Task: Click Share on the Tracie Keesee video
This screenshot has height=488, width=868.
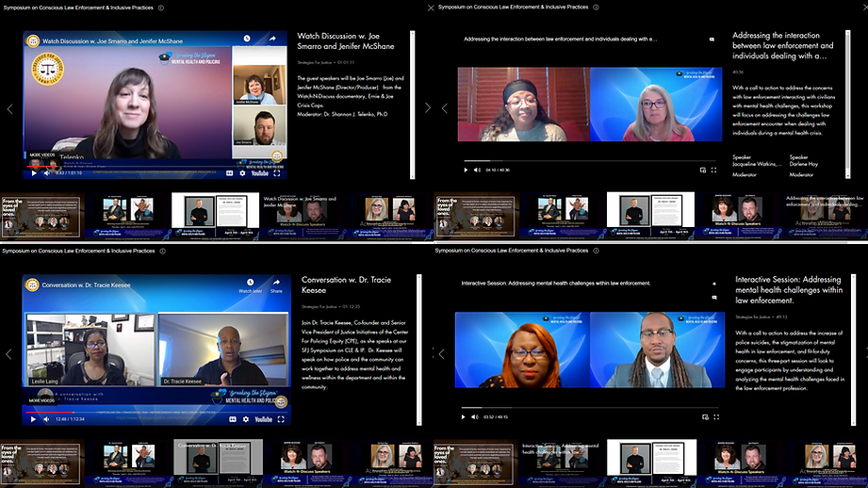Action: click(x=276, y=285)
